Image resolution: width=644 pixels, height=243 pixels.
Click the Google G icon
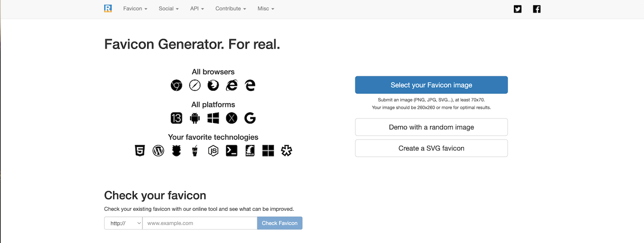(x=250, y=118)
